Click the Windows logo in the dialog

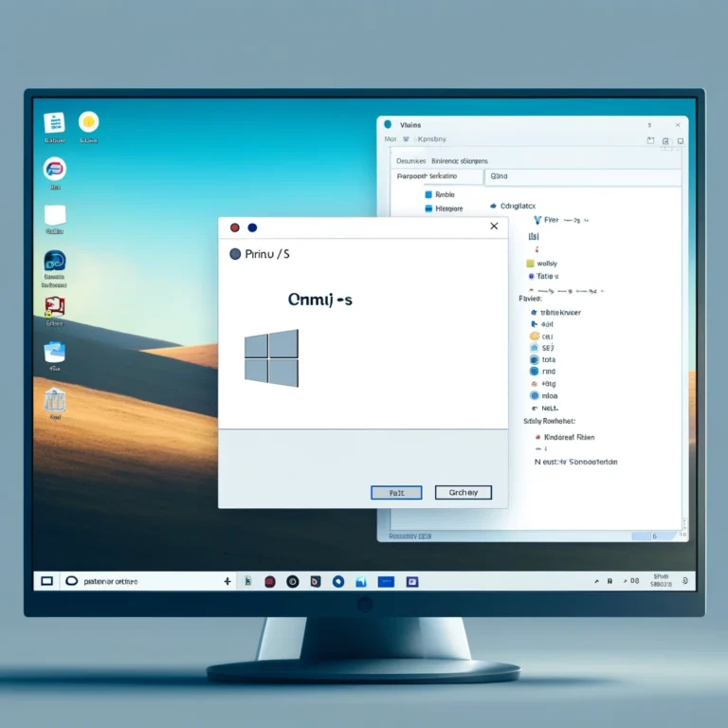[271, 357]
